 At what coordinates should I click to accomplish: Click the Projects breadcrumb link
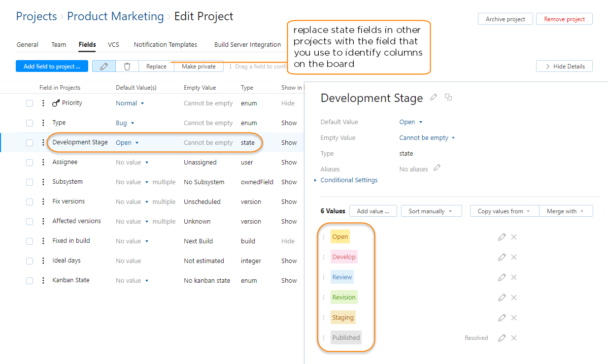point(36,16)
